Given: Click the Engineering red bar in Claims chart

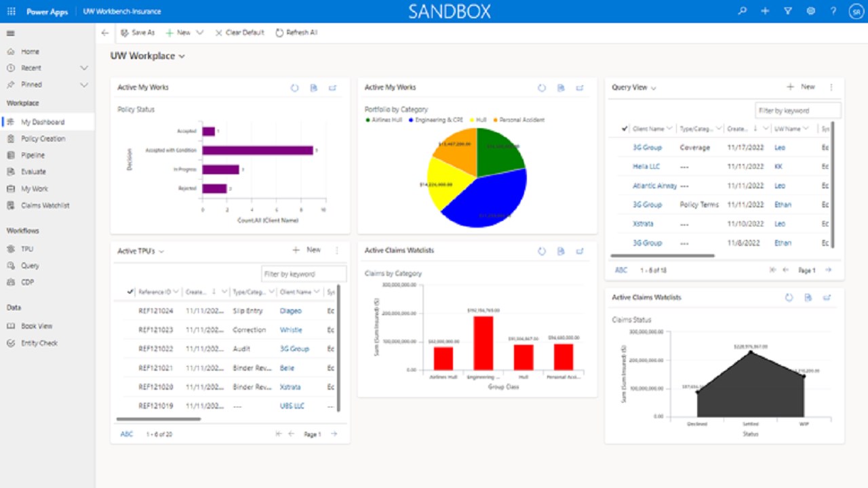Looking at the screenshot, I should click(x=484, y=343).
